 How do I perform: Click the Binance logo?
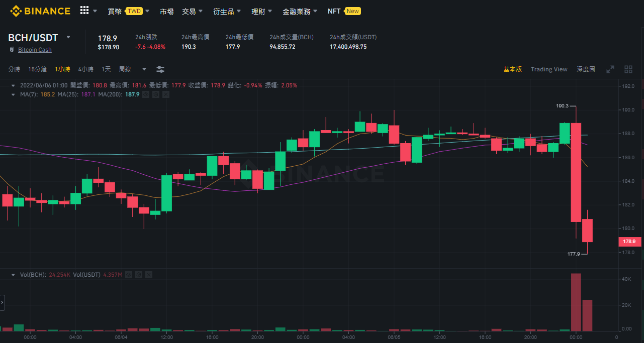coord(40,11)
